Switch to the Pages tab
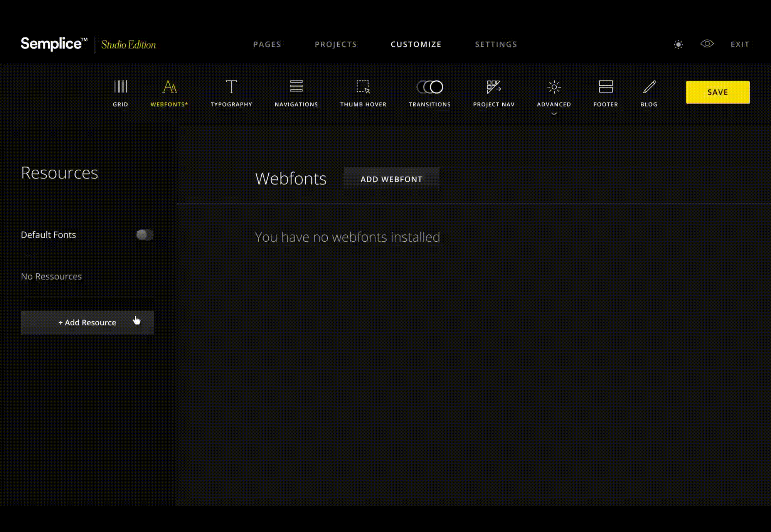This screenshot has height=532, width=771. pyautogui.click(x=267, y=44)
